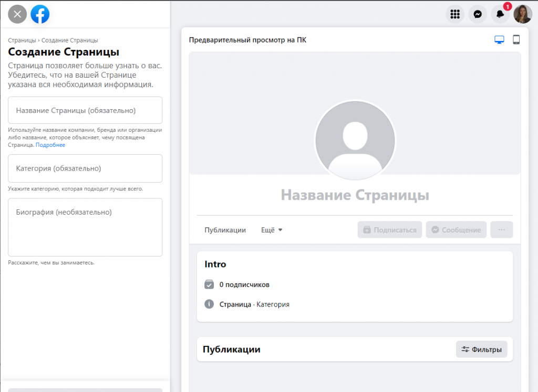Open the Категория combo box

coord(85,168)
